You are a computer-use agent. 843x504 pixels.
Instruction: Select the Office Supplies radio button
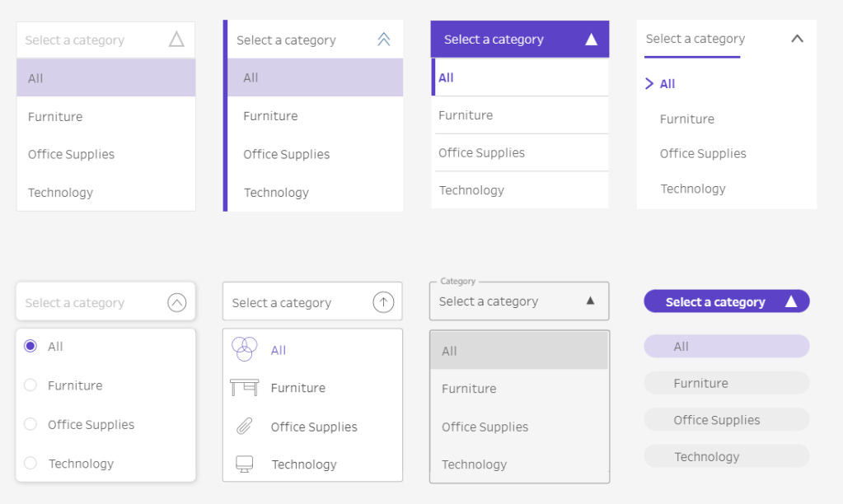(x=30, y=424)
